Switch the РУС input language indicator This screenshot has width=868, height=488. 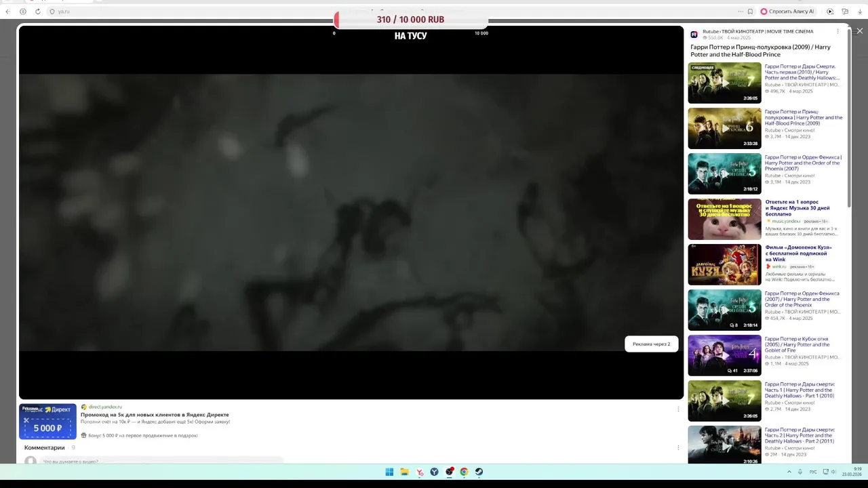point(813,472)
